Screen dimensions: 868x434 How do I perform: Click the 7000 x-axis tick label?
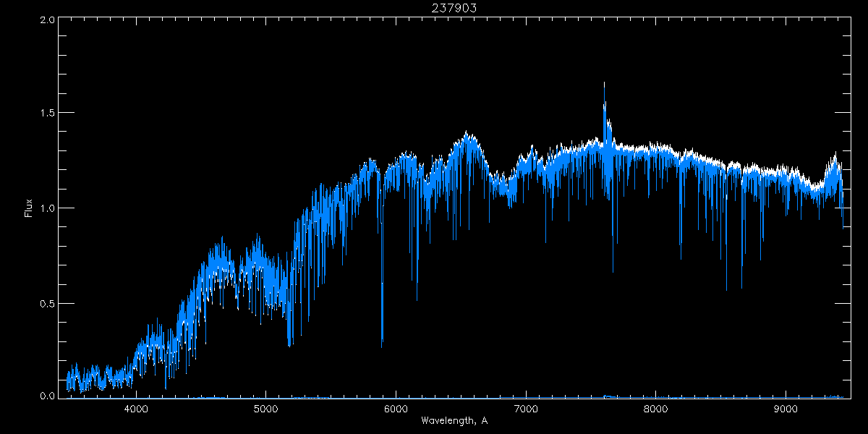coord(526,409)
